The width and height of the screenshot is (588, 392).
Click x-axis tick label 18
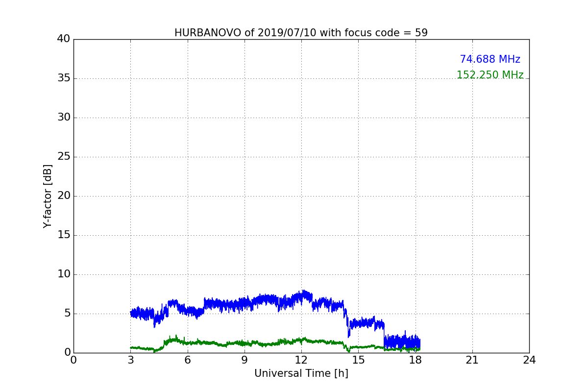416,360
